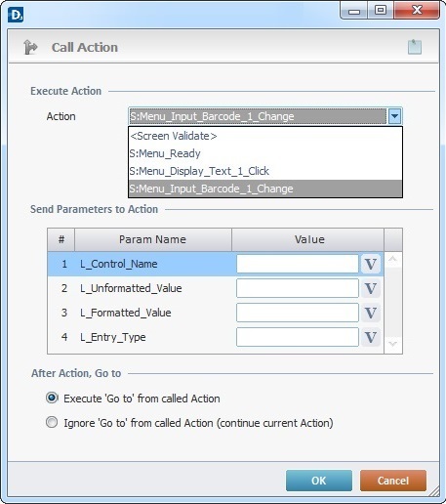Click the Call Action arrow icon
The height and width of the screenshot is (504, 446).
click(x=30, y=48)
